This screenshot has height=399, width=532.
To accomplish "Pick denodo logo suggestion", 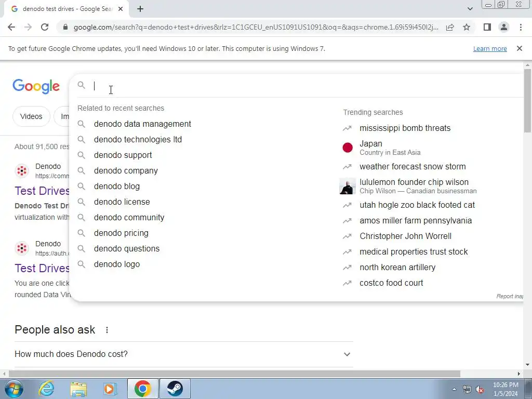I will 117,264.
